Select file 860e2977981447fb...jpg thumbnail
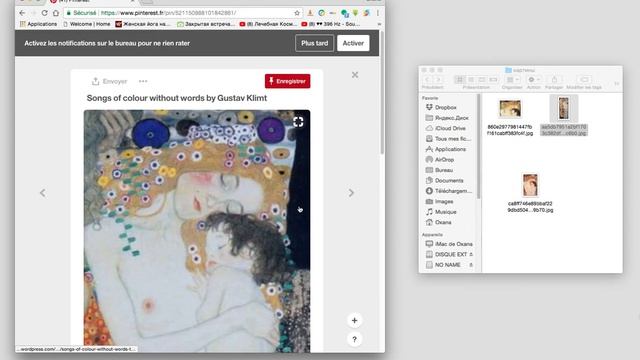Image resolution: width=640 pixels, height=360 pixels. pos(510,109)
